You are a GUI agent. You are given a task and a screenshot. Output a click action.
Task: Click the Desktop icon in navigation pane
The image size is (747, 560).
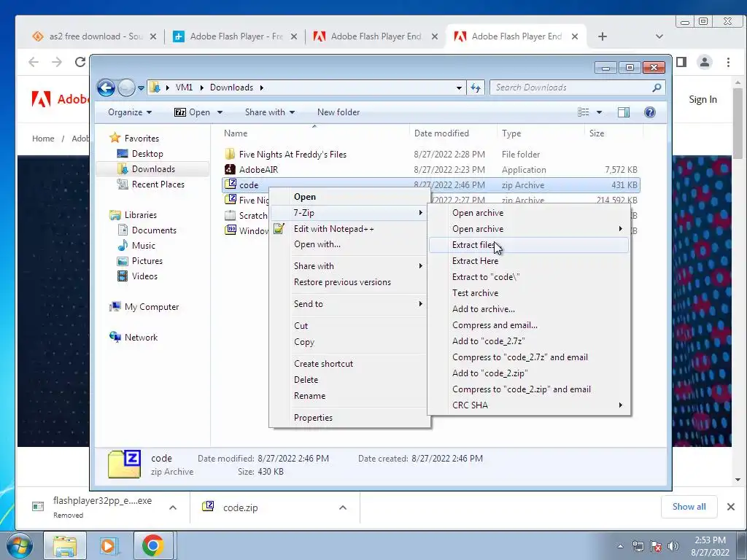(x=123, y=153)
